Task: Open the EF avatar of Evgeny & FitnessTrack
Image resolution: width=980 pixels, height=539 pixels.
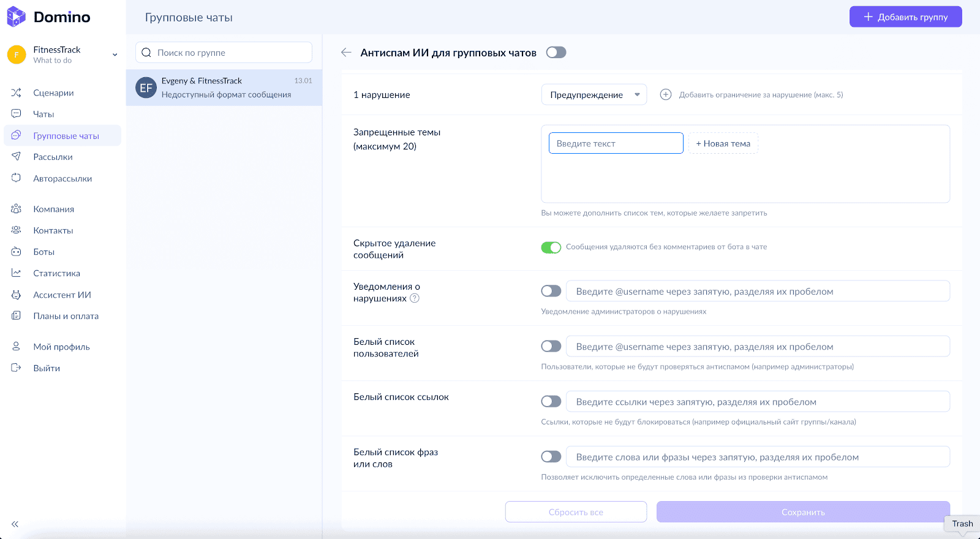Action: coord(146,88)
